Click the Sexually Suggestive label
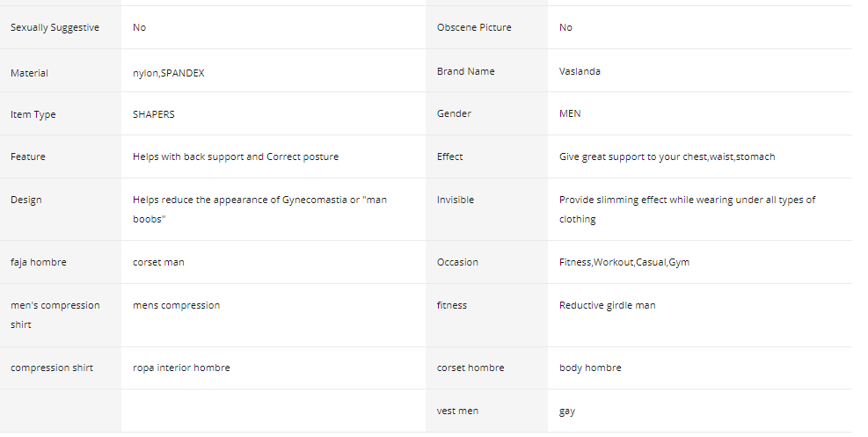Viewport: 868px width, 437px height. 55,27
